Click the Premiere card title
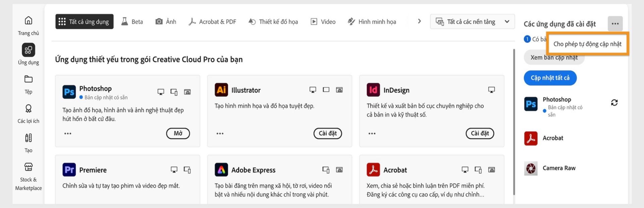 [x=93, y=170]
